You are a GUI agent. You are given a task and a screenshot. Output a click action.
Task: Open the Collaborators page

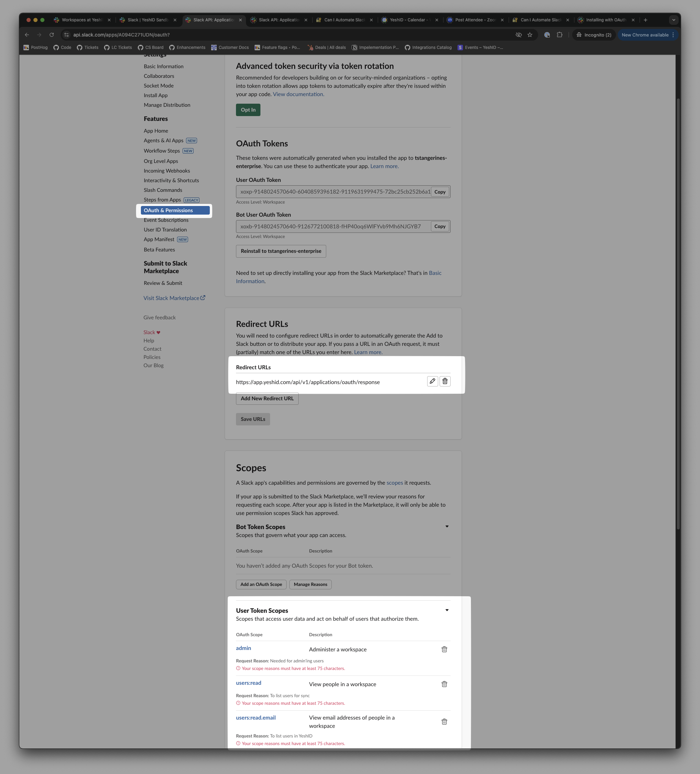point(159,76)
